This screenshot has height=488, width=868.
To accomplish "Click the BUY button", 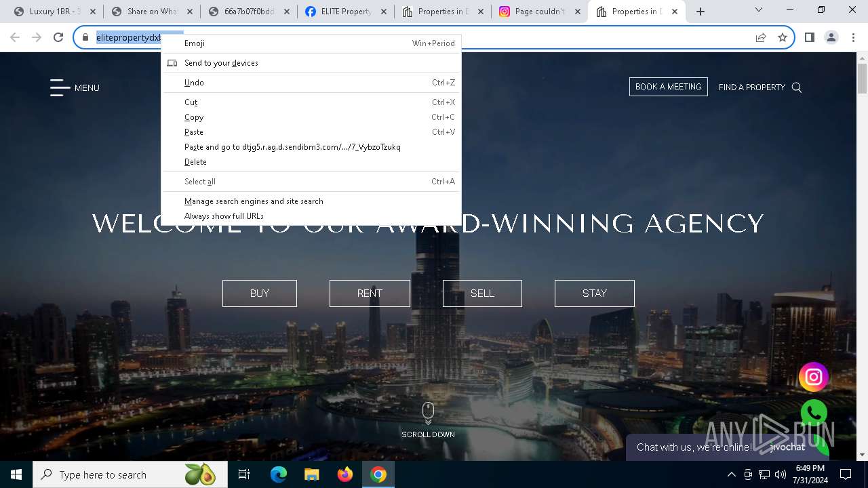I will point(260,293).
